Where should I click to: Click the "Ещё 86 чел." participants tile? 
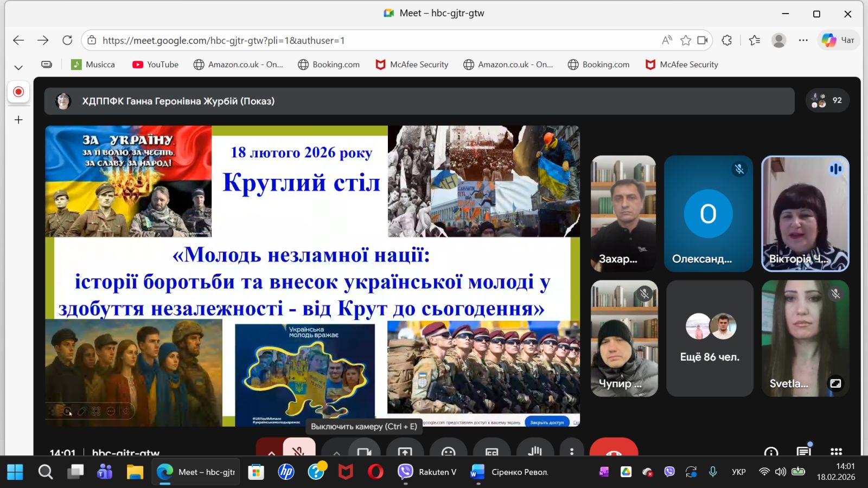(710, 338)
